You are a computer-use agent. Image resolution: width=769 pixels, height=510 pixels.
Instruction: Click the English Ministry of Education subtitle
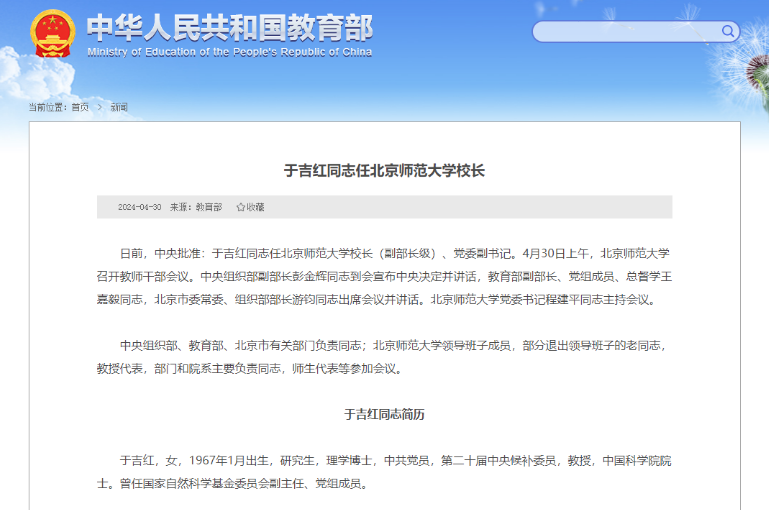coord(229,52)
